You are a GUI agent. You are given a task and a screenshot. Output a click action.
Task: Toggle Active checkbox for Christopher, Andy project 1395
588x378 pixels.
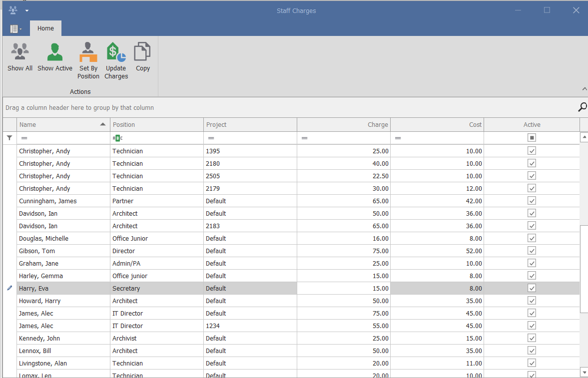[532, 151]
